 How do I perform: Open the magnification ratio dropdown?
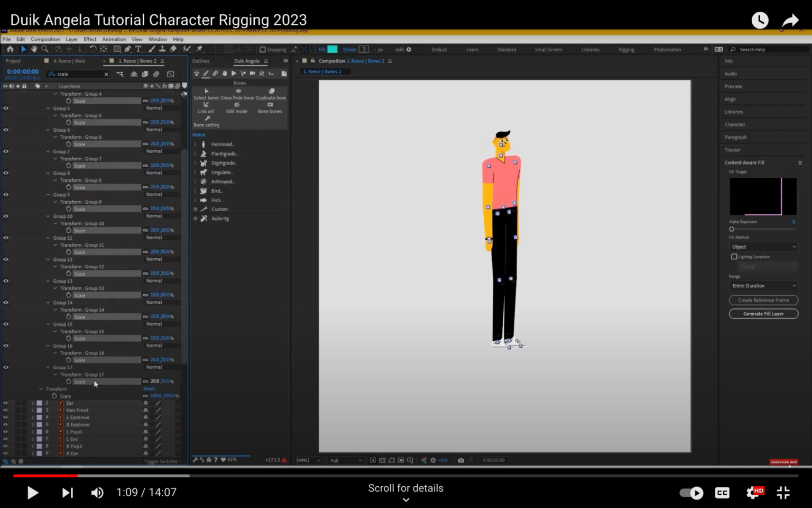click(307, 460)
